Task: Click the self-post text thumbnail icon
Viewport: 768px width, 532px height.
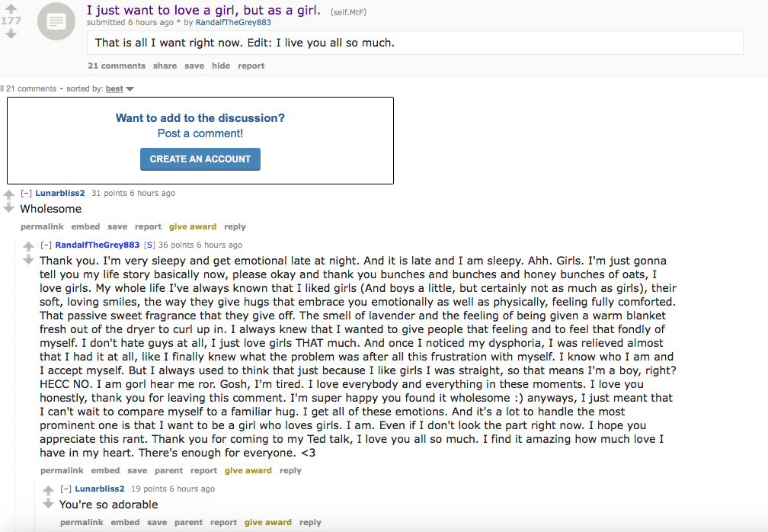Action: 56,21
